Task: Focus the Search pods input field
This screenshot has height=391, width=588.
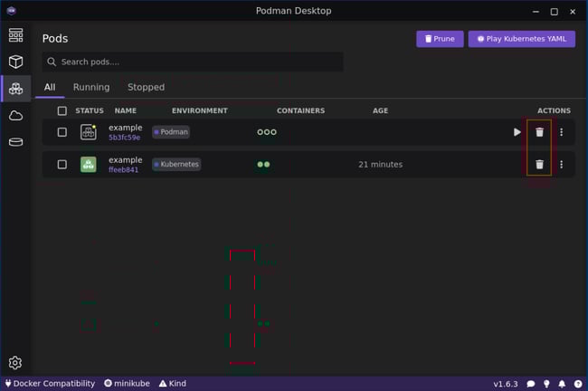Action: coord(193,62)
